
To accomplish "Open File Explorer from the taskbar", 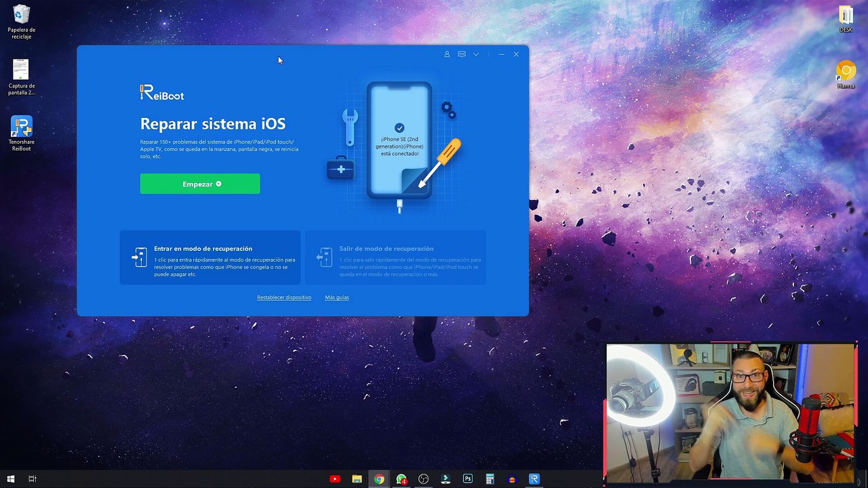I will pyautogui.click(x=357, y=479).
